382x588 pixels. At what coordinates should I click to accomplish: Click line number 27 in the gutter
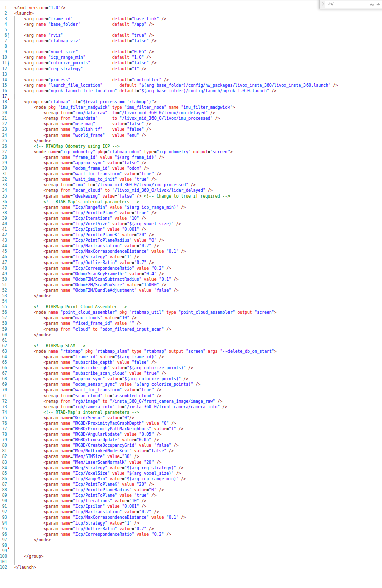click(4, 146)
